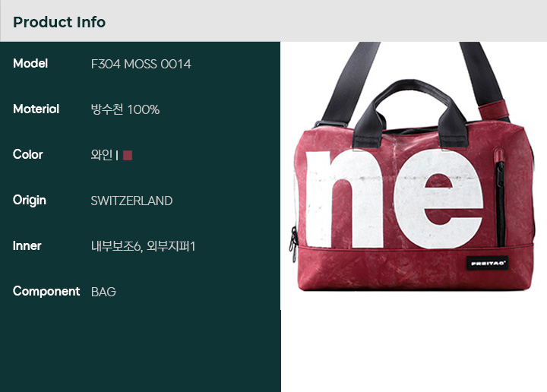This screenshot has width=547, height=392.
Task: Click the bag's black top handle
Action: click(410, 112)
